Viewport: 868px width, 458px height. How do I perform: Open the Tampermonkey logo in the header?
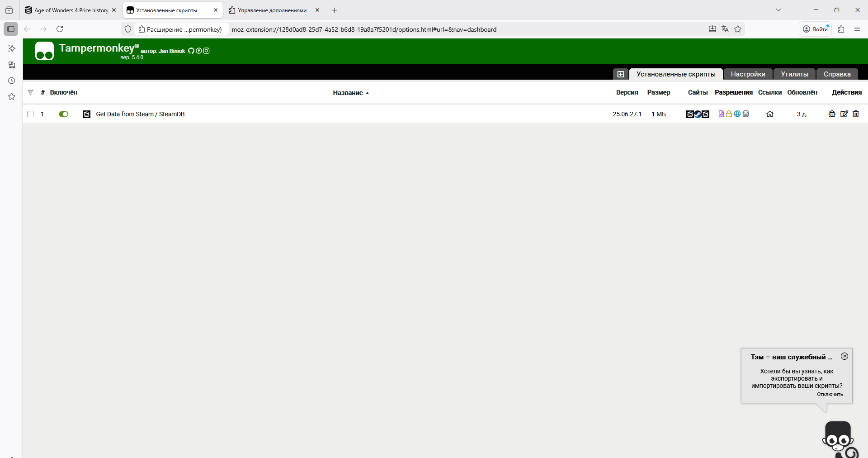coord(44,51)
